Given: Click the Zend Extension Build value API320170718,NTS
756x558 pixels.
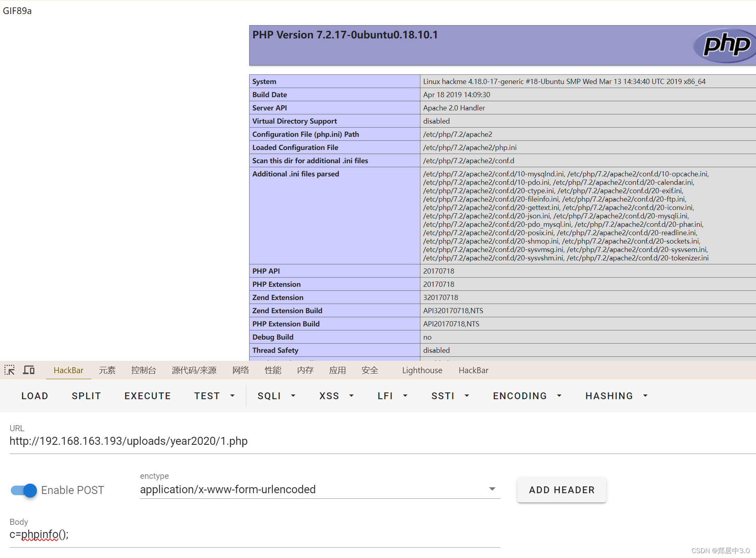Looking at the screenshot, I should (453, 311).
